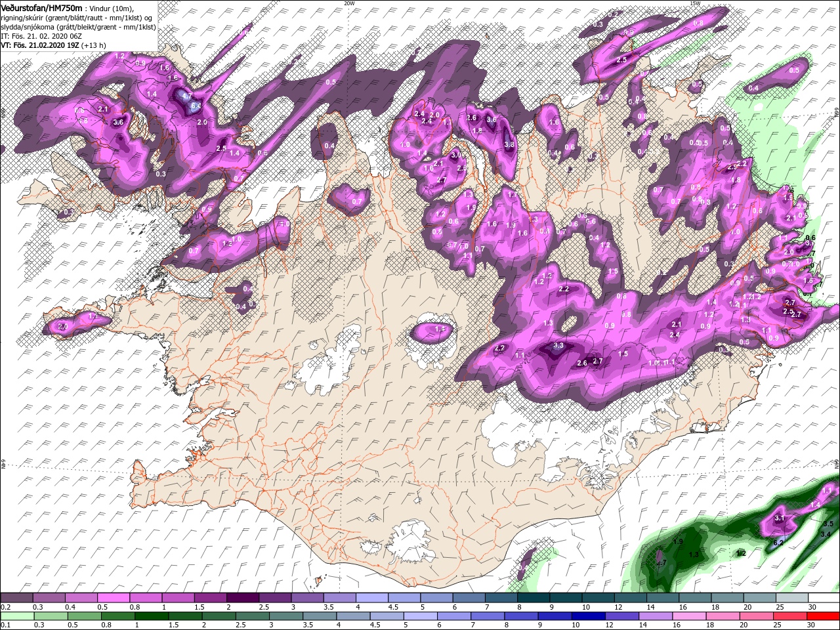Click the black 1.2 value in offshore rain area
This screenshot has height=630, width=840.
[x=742, y=553]
